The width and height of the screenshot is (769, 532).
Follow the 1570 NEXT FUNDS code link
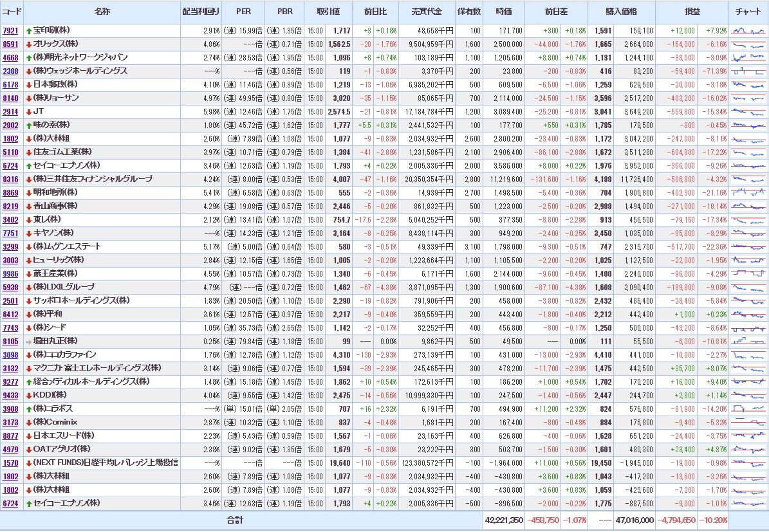(x=10, y=463)
